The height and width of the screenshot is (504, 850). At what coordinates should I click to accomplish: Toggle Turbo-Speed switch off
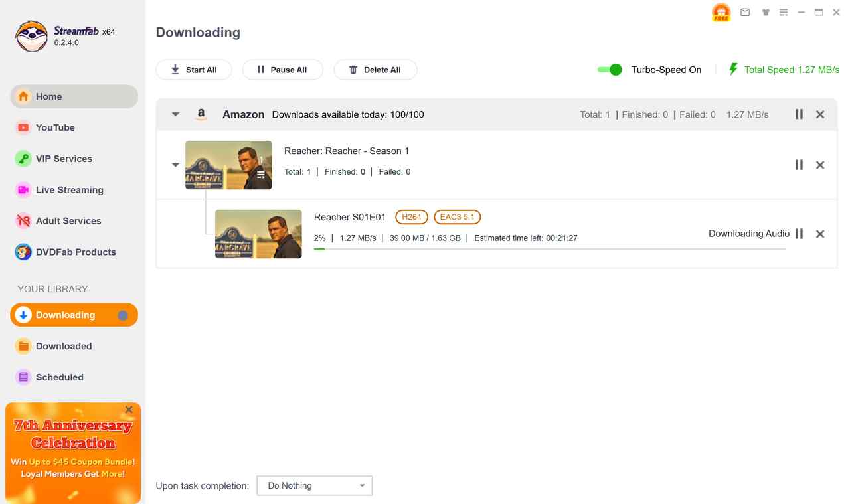coord(610,70)
